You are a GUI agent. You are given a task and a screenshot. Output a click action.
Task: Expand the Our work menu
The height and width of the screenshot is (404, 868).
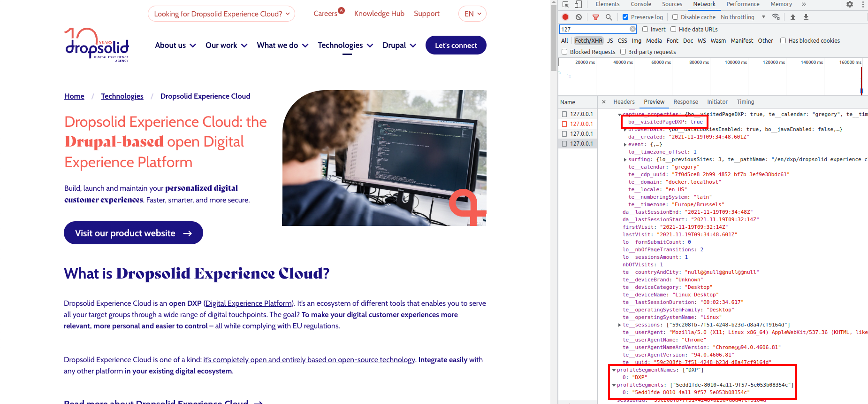(226, 45)
